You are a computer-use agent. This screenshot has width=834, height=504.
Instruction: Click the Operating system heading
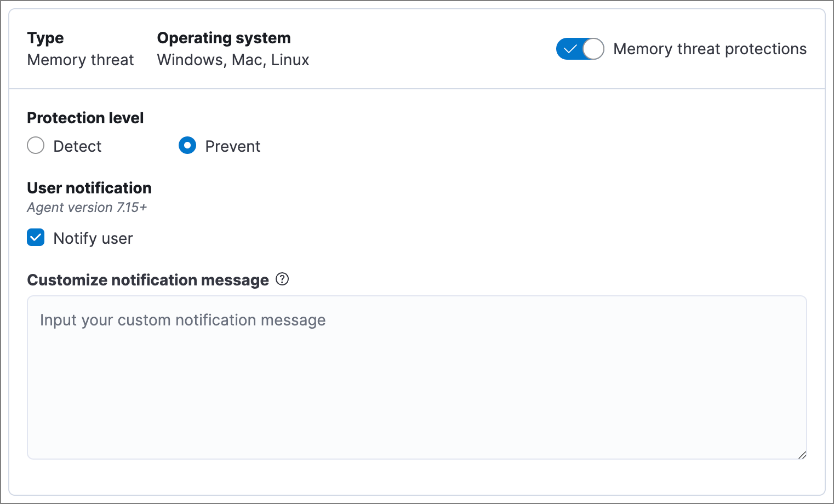224,38
